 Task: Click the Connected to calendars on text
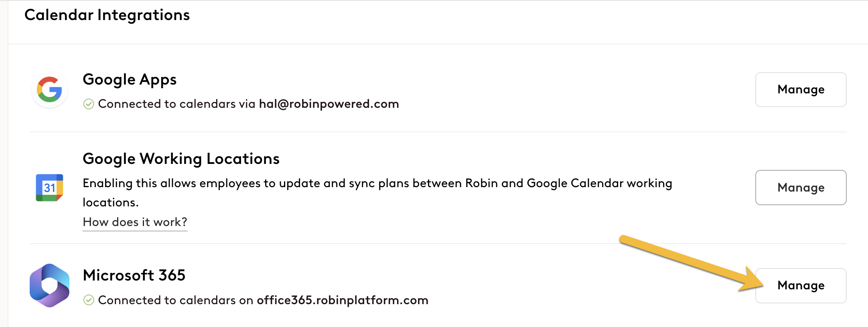click(176, 300)
